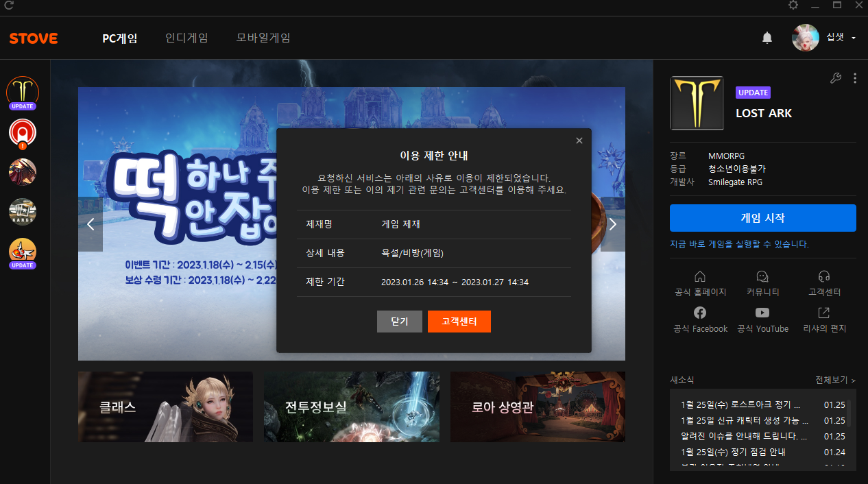Image resolution: width=868 pixels, height=484 pixels.
Task: Click the refresh icon in title bar
Action: pos(9,5)
